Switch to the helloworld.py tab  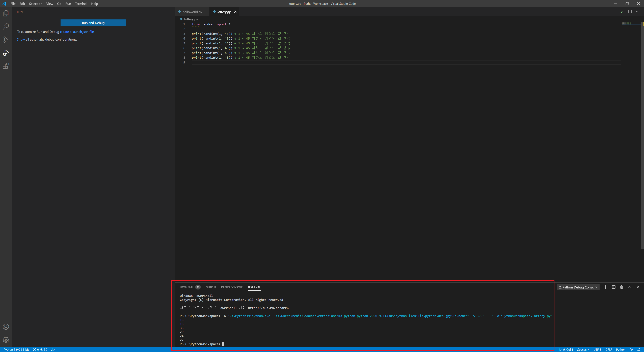coord(192,12)
